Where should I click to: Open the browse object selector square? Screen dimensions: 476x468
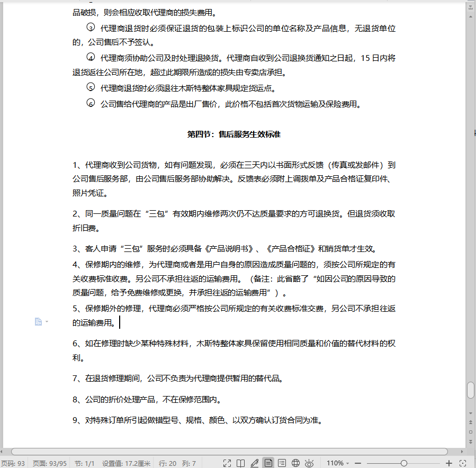470,431
